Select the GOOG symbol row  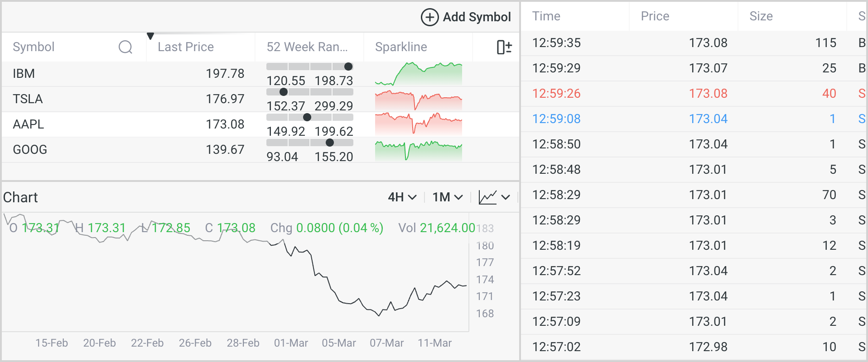click(260, 150)
